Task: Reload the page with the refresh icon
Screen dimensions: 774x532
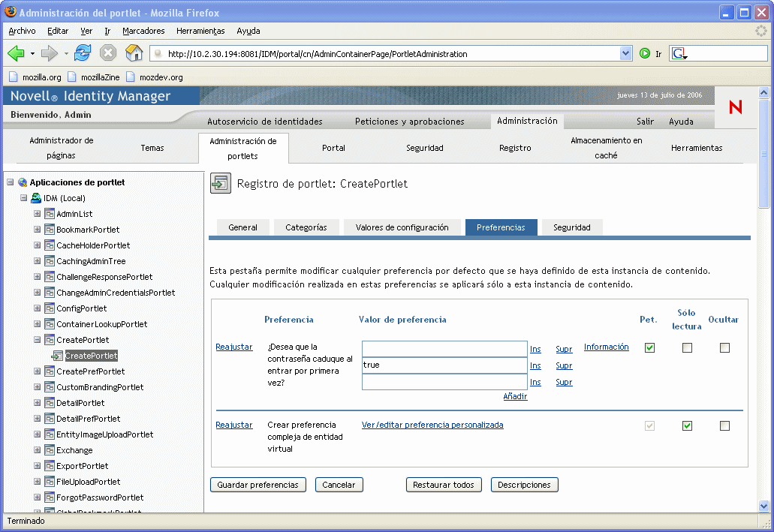Action: (83, 53)
